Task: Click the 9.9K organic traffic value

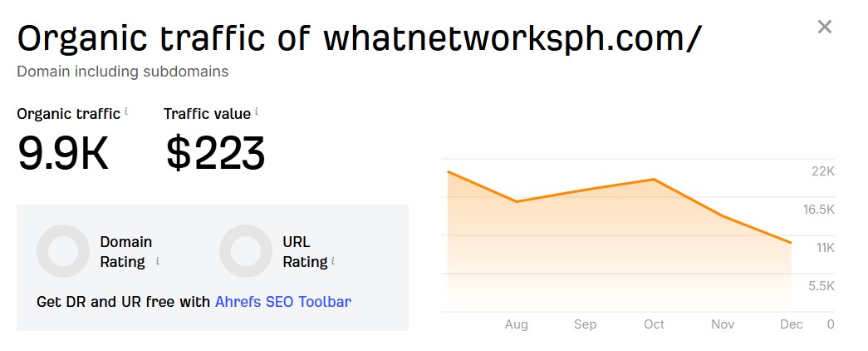Action: (63, 153)
